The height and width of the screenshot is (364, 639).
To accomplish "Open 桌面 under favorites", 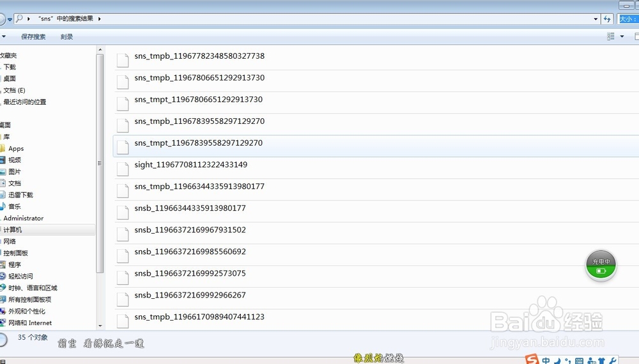I will click(10, 79).
